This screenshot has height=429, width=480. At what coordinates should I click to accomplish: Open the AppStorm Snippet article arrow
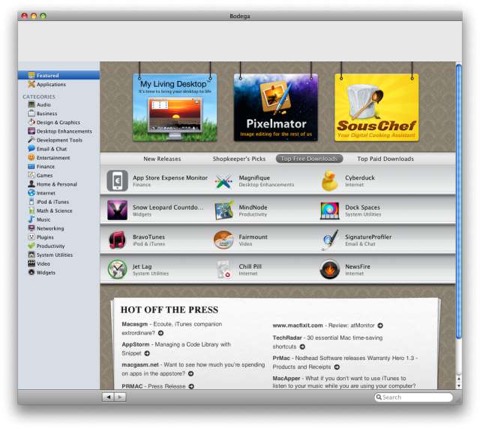147,353
